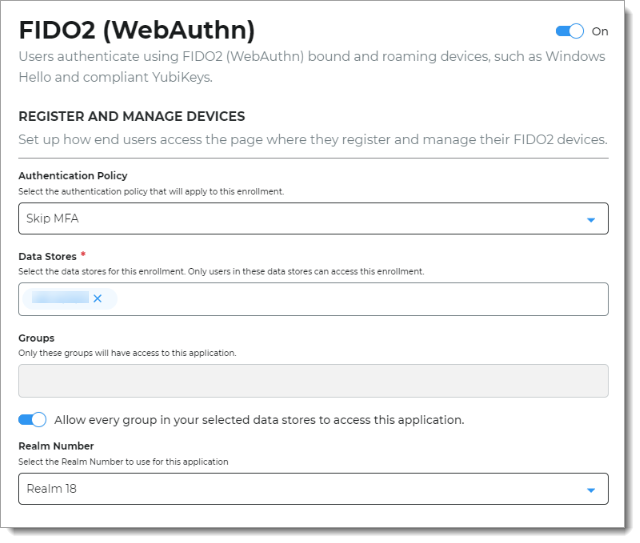Click the Authentication Policy label
The height and width of the screenshot is (543, 640).
point(73,176)
